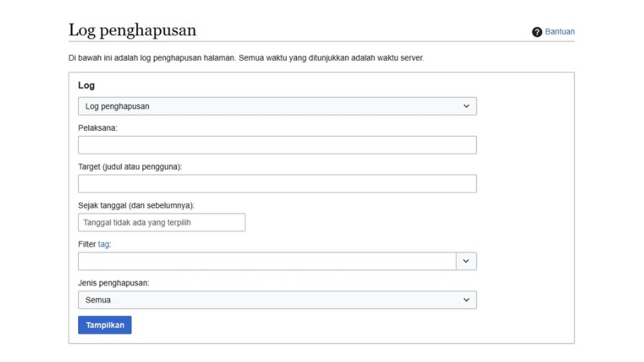This screenshot has width=644, height=362.
Task: Open the Bantuan help link
Action: pos(560,31)
